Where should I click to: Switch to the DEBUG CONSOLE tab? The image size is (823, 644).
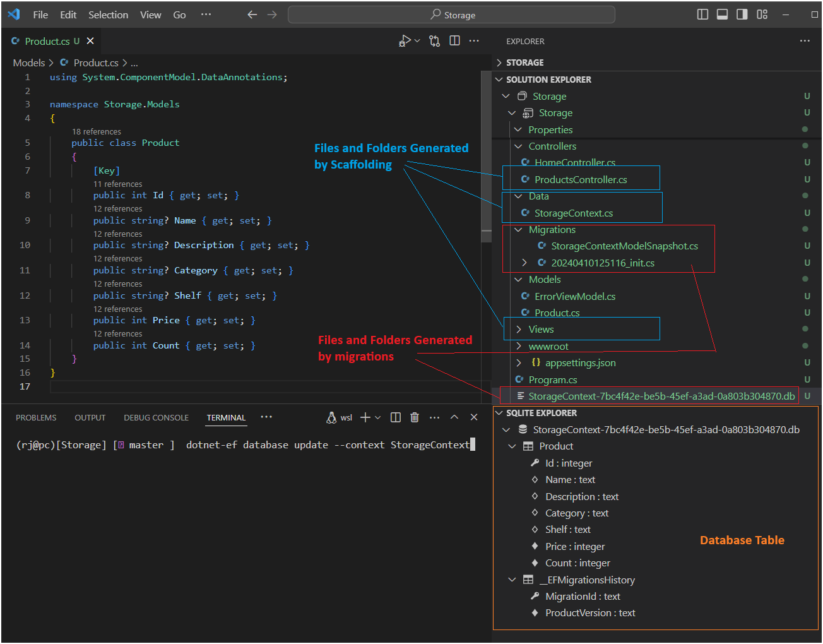pos(156,417)
